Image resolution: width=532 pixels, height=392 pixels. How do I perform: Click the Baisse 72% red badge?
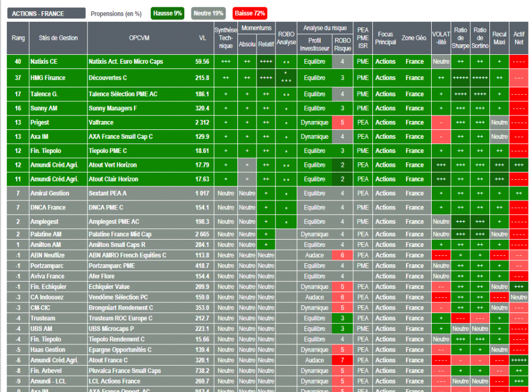tap(250, 13)
